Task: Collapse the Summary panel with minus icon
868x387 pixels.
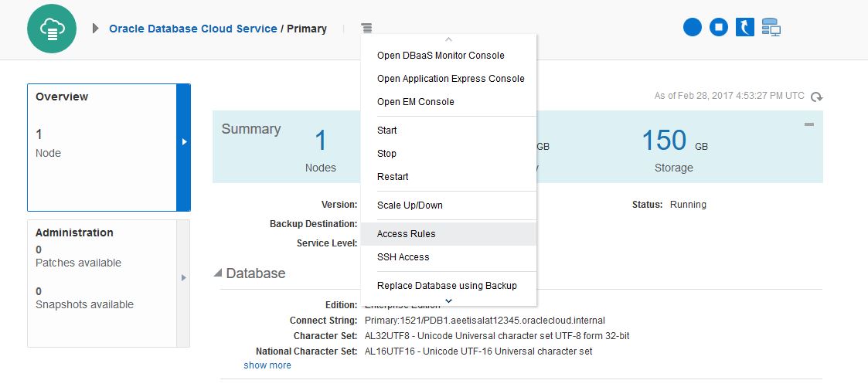Action: pos(808,124)
